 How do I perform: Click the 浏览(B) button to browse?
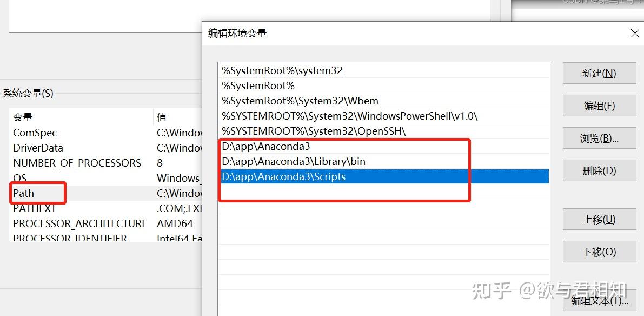tap(599, 138)
